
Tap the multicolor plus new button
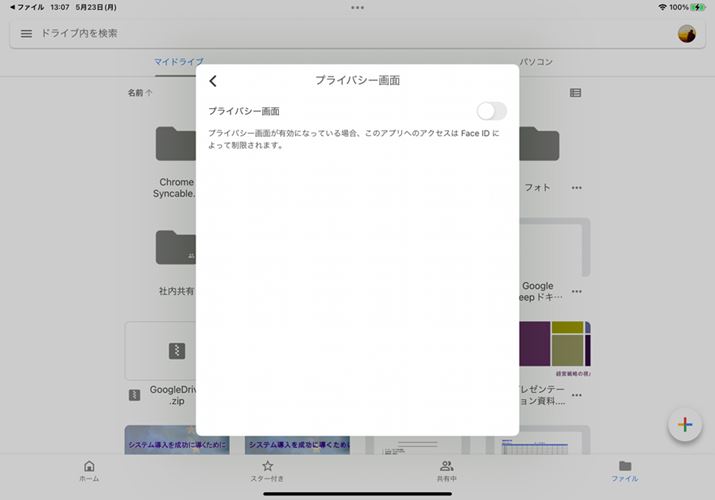click(685, 425)
